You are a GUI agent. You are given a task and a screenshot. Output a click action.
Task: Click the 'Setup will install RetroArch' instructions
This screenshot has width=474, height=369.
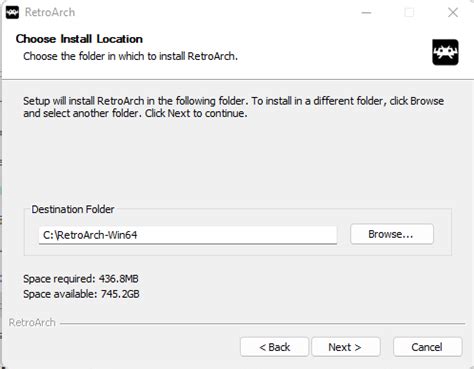pyautogui.click(x=233, y=107)
